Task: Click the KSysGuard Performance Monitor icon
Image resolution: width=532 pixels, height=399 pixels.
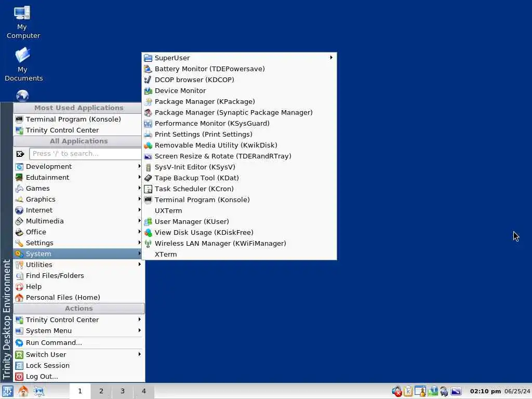Action: tap(148, 124)
